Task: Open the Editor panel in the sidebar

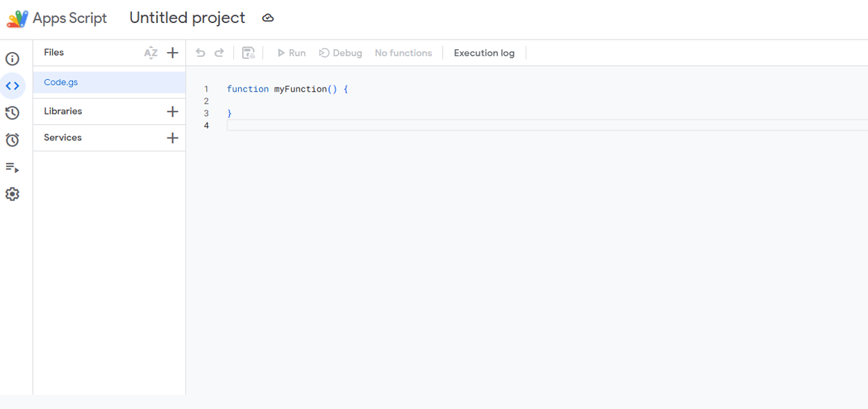Action: pyautogui.click(x=12, y=85)
